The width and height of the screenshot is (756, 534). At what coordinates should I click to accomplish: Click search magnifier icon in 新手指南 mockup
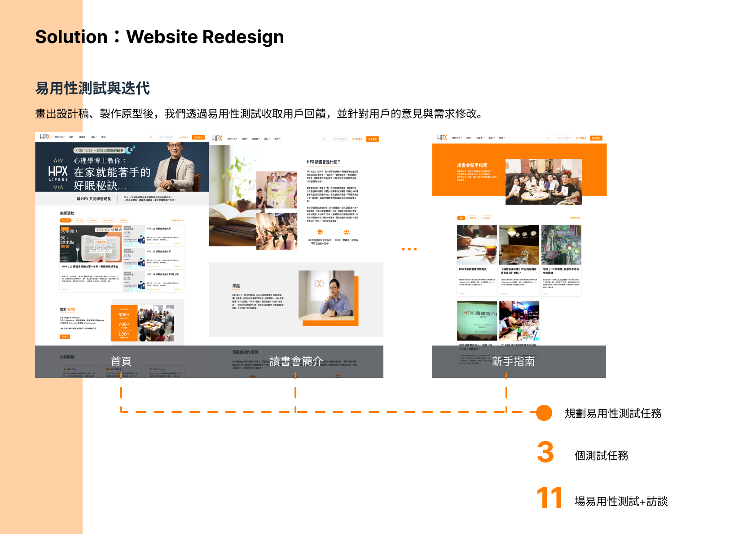coord(548,138)
